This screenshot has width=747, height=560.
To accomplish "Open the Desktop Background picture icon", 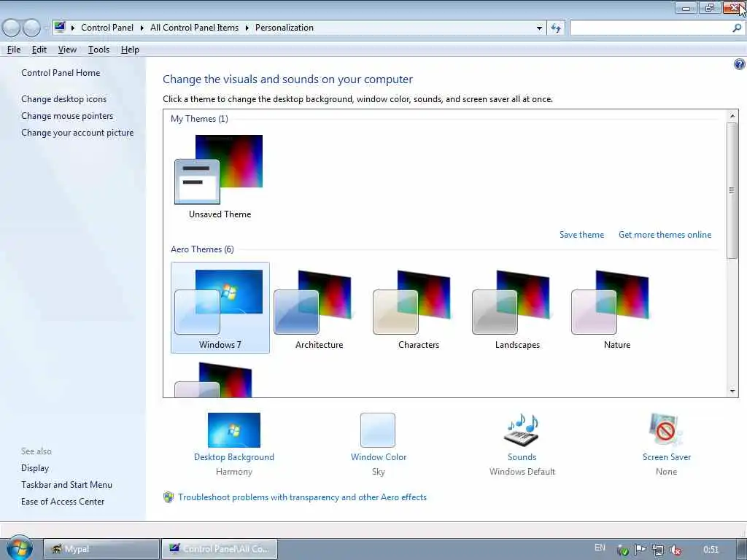I will (x=234, y=430).
